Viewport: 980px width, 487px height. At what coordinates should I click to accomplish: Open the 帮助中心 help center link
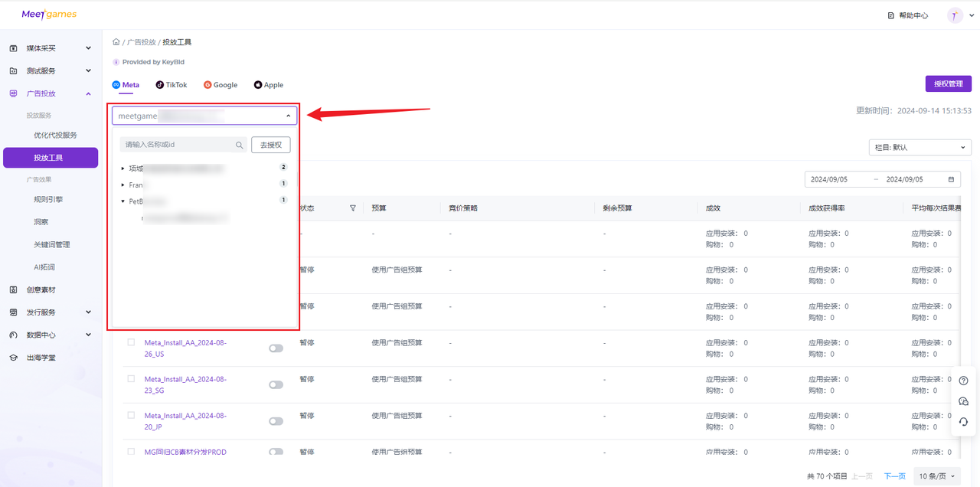click(x=908, y=15)
